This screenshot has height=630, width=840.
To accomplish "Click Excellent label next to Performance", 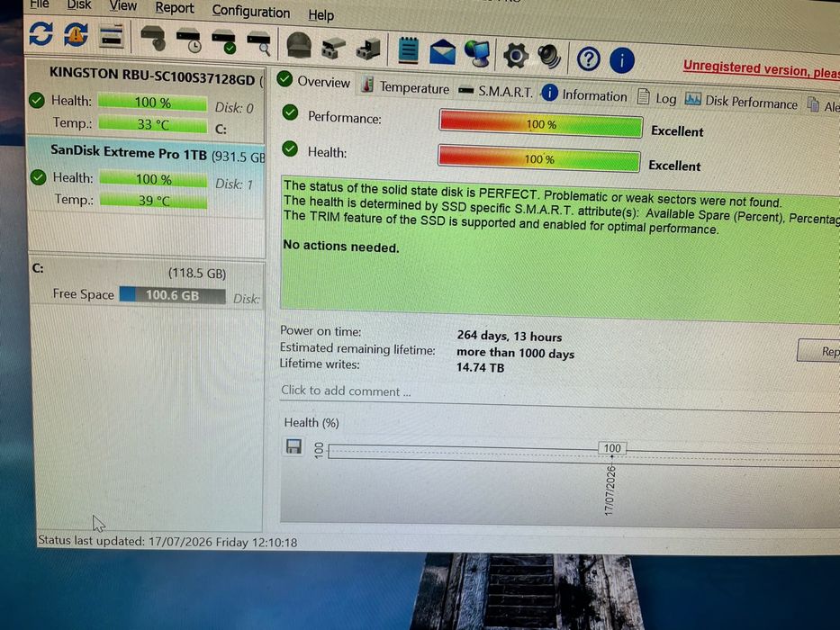I will coord(677,131).
